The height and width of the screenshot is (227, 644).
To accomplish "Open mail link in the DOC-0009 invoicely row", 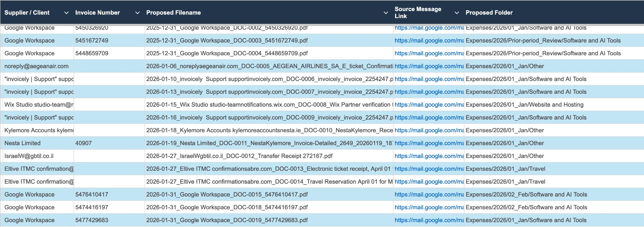I will (x=429, y=118).
